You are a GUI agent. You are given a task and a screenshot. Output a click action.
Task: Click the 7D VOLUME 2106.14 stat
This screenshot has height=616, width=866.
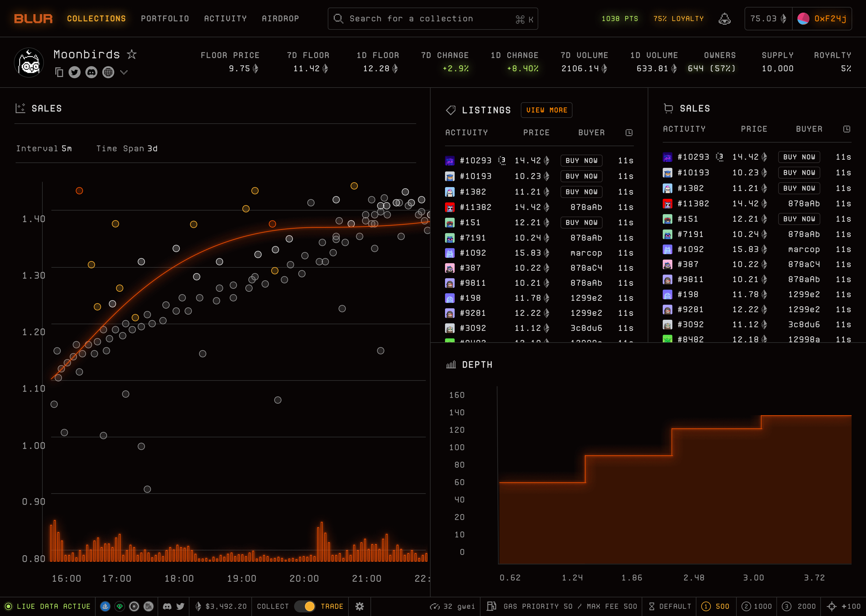(x=584, y=62)
